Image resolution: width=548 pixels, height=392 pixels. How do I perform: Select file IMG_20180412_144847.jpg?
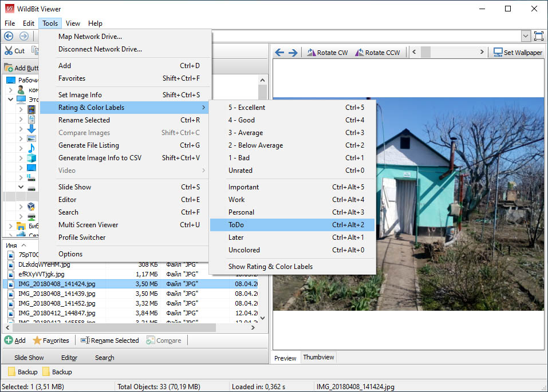pyautogui.click(x=57, y=313)
